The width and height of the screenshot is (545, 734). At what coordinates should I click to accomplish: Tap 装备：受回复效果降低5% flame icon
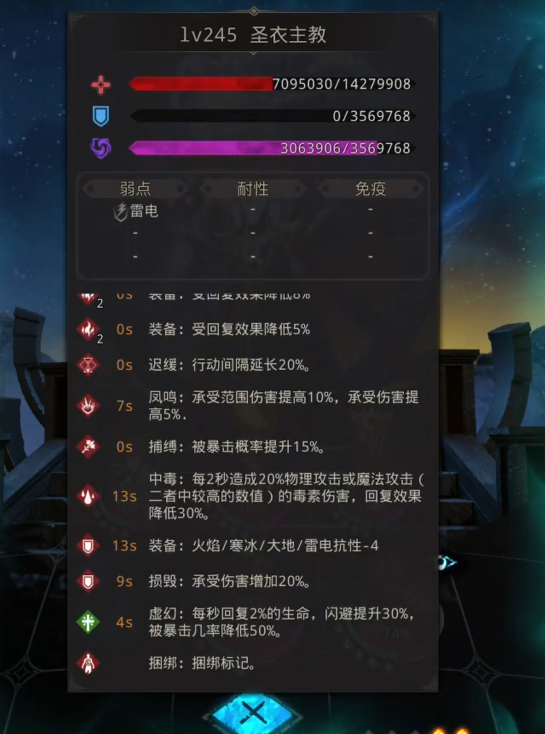(88, 329)
